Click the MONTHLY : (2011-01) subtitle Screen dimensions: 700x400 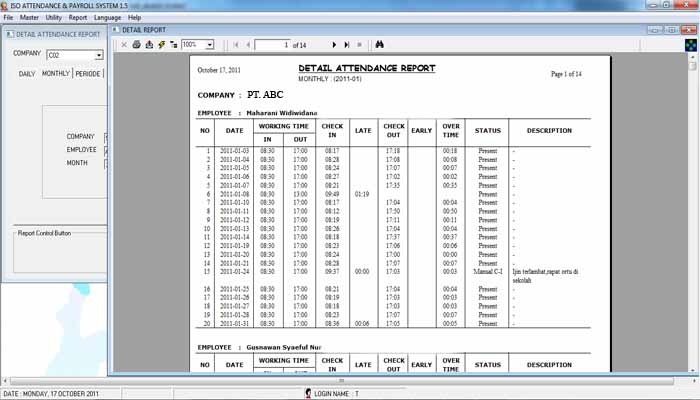coord(330,79)
